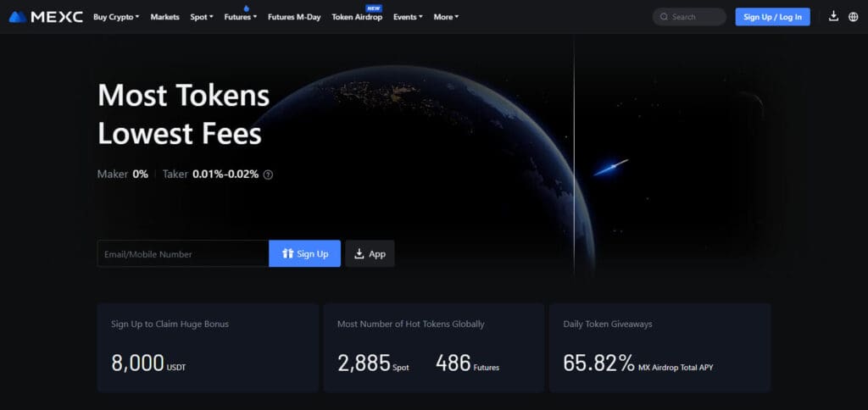The width and height of the screenshot is (868, 410).
Task: Click the Sign Up / Log In button
Action: coord(772,17)
